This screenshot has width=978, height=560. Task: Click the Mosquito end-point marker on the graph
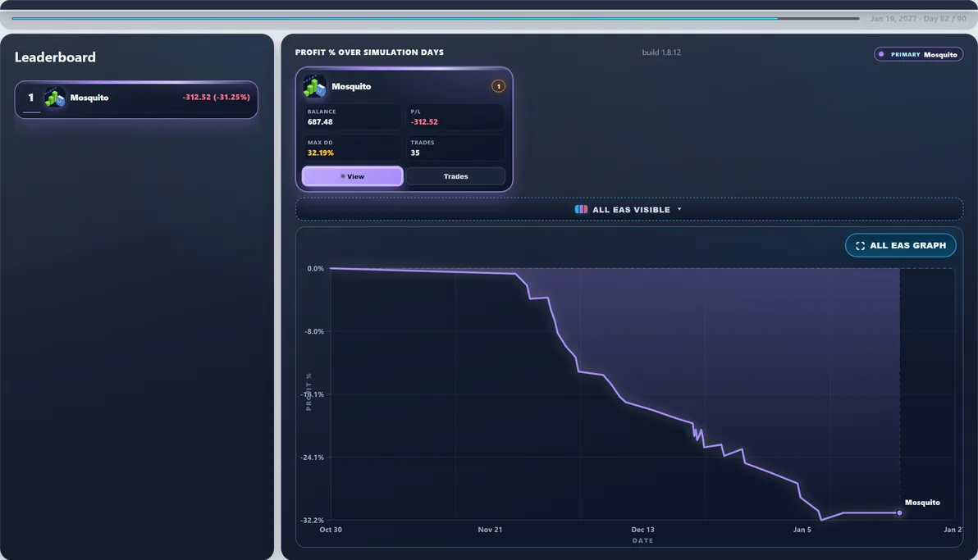(899, 512)
